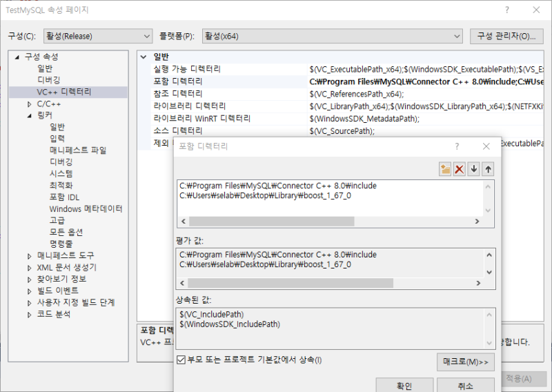Click the Connector C++ 8.0 include path in edit list
This screenshot has height=392, width=552.
tap(278, 186)
